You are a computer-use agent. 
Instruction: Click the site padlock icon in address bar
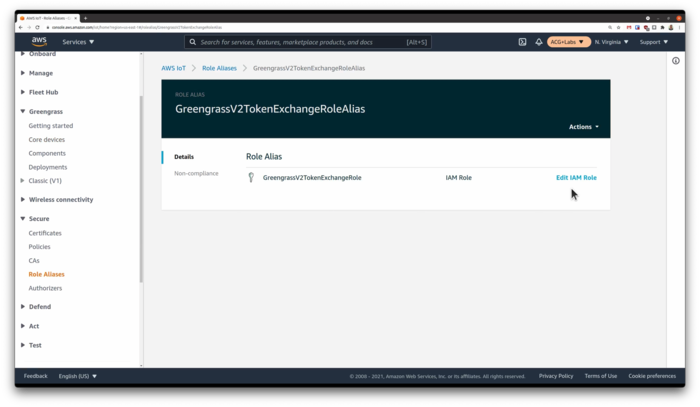point(48,27)
